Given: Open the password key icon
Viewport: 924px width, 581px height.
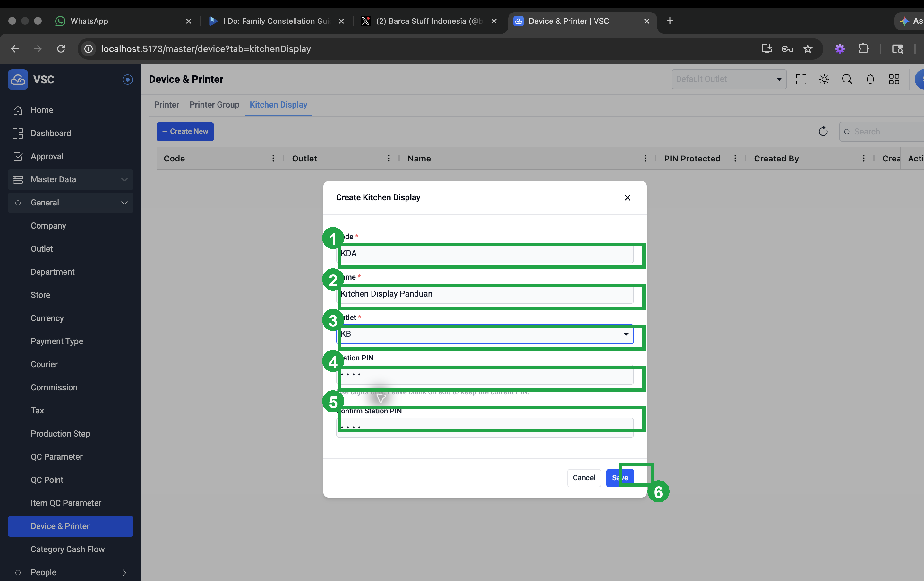Looking at the screenshot, I should [787, 49].
